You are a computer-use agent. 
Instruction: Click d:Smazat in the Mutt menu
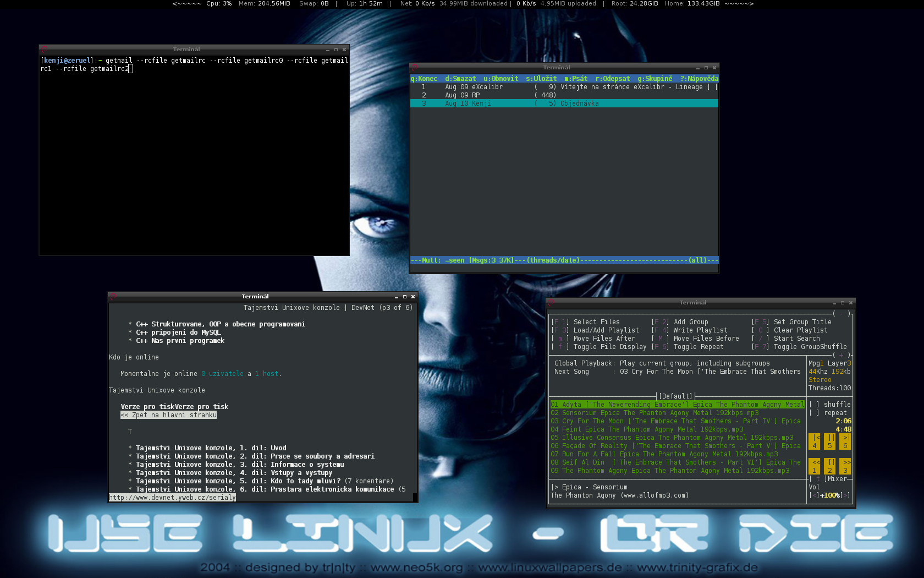point(461,79)
